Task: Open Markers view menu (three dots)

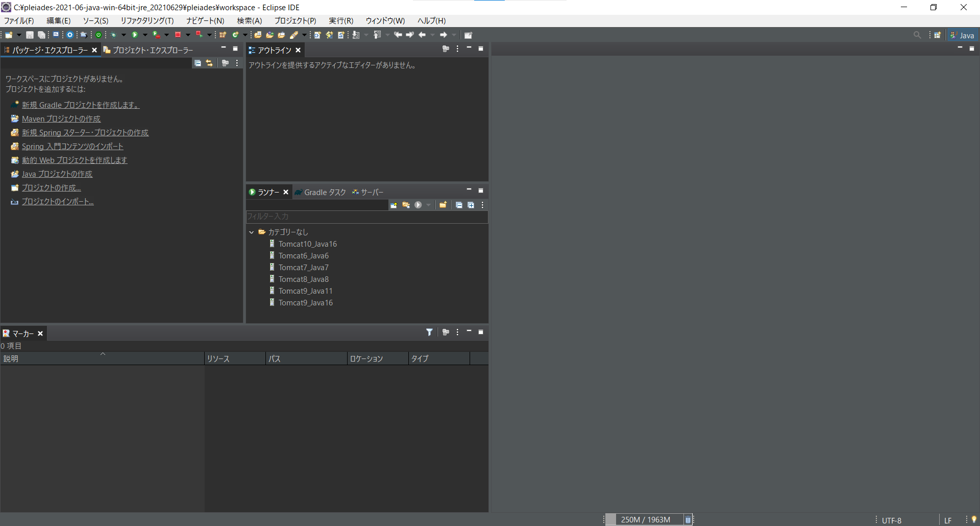Action: [x=457, y=332]
